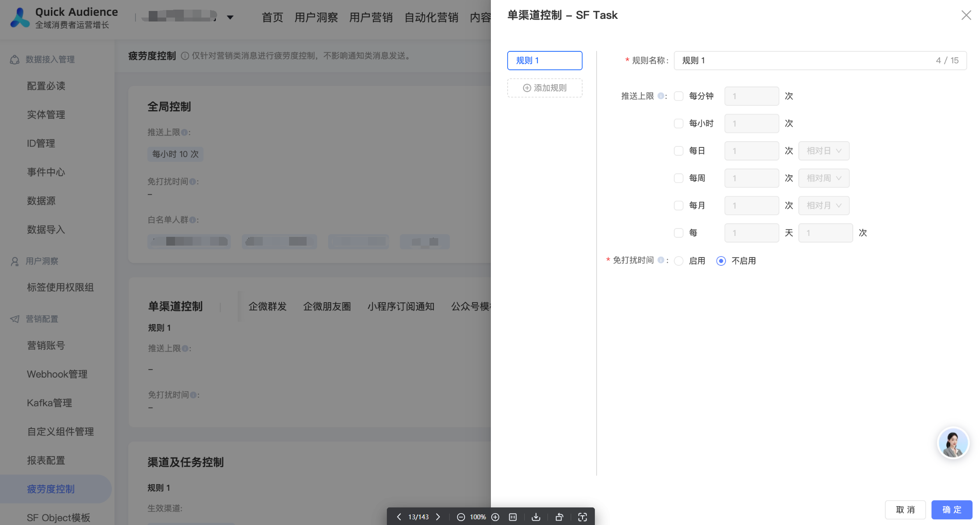Screen dimensions: 980x525
Task: Expand the workspace selector dropdown arrow
Action: point(230,18)
